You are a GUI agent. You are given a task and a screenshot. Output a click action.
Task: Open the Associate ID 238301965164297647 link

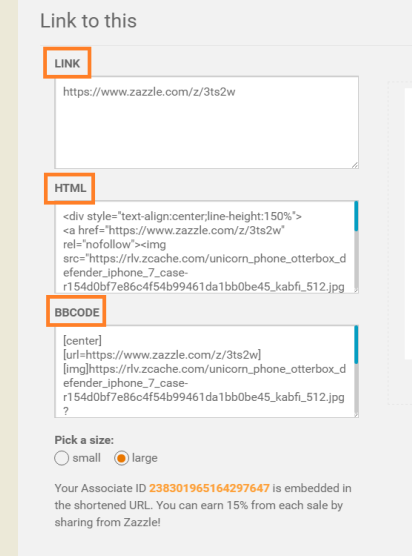(209, 488)
